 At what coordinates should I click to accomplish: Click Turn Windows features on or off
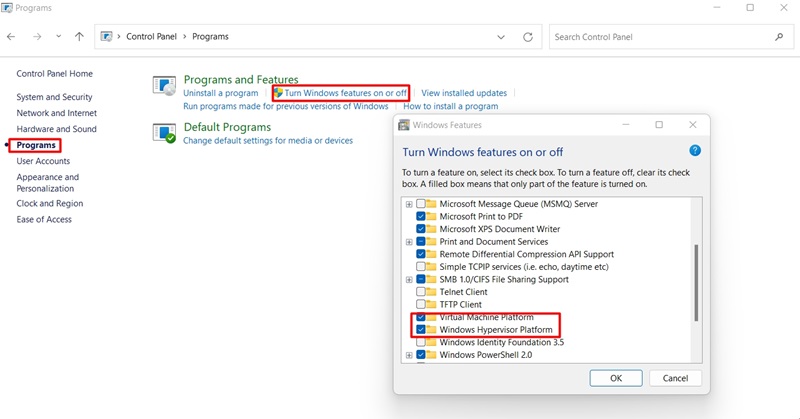click(x=346, y=93)
